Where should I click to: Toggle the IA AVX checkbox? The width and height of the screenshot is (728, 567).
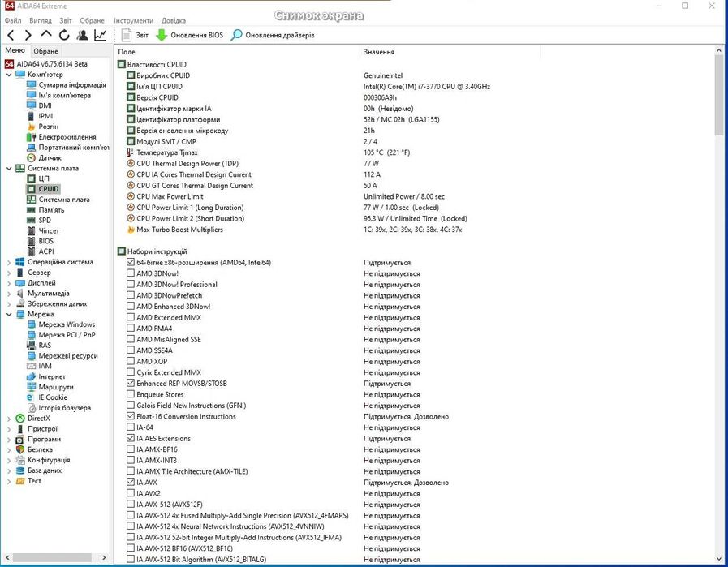click(131, 482)
